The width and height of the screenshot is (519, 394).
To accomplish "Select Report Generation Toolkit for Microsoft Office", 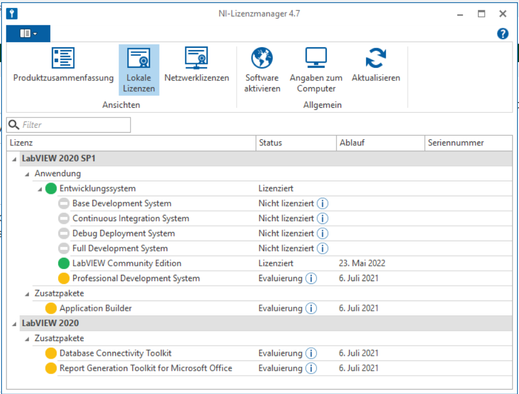I will (279, 368).
